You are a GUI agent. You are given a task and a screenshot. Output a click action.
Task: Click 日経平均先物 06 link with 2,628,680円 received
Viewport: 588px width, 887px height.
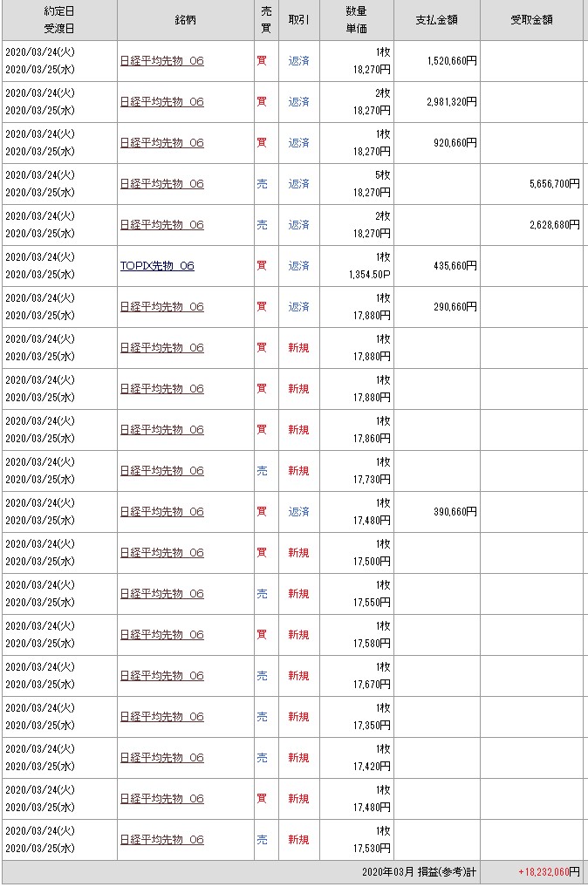coord(161,225)
